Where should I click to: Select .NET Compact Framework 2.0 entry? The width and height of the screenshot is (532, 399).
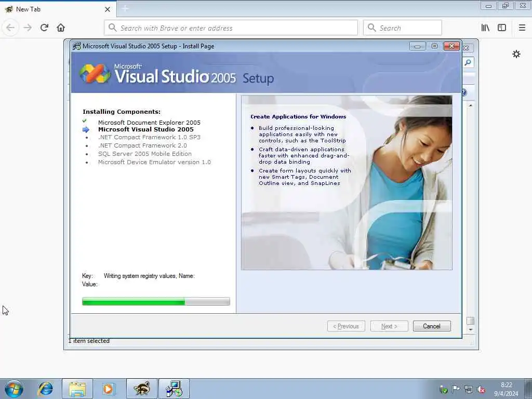(142, 145)
